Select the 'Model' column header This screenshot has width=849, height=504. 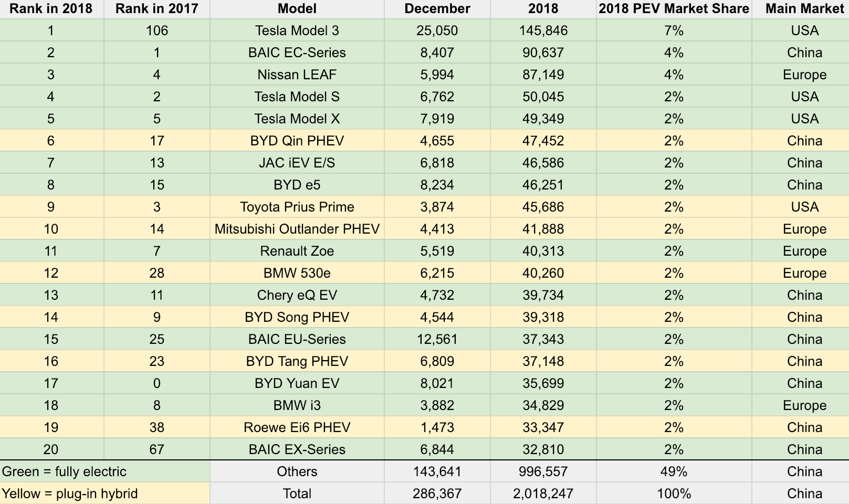tap(297, 9)
